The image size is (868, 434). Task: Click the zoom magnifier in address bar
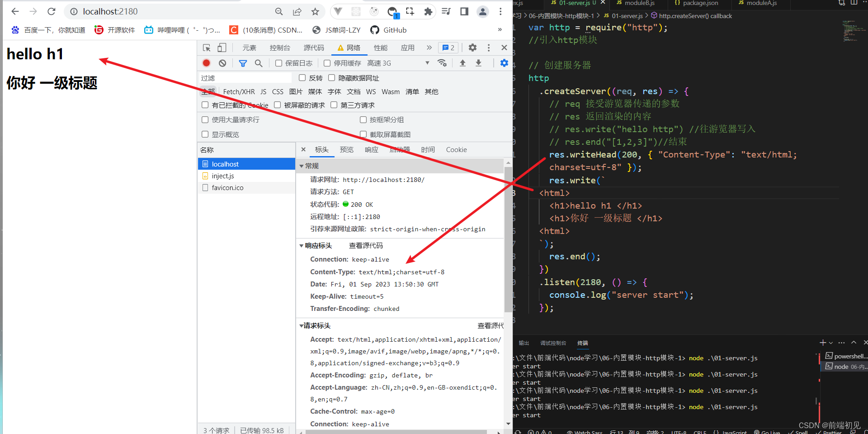[x=279, y=12]
